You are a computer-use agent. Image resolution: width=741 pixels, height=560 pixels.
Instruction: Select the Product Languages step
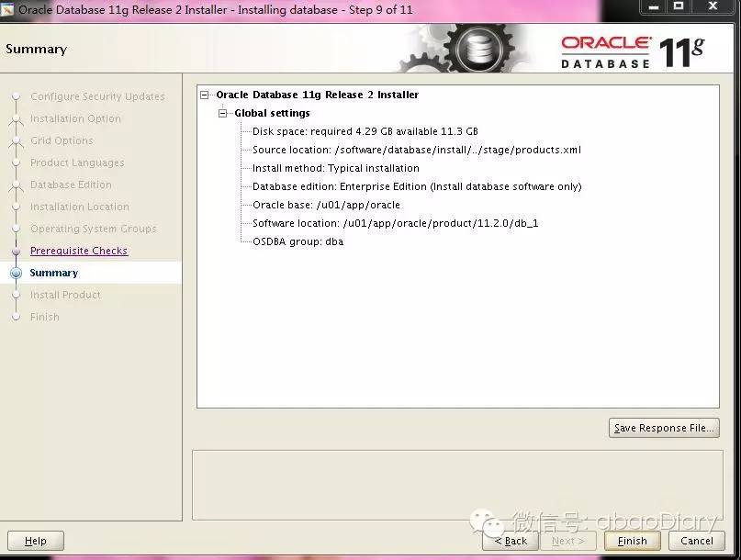[77, 162]
